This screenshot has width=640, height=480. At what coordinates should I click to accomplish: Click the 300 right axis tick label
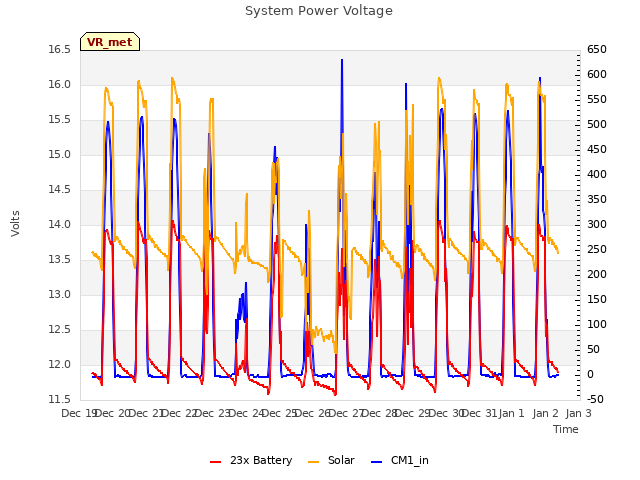(597, 224)
